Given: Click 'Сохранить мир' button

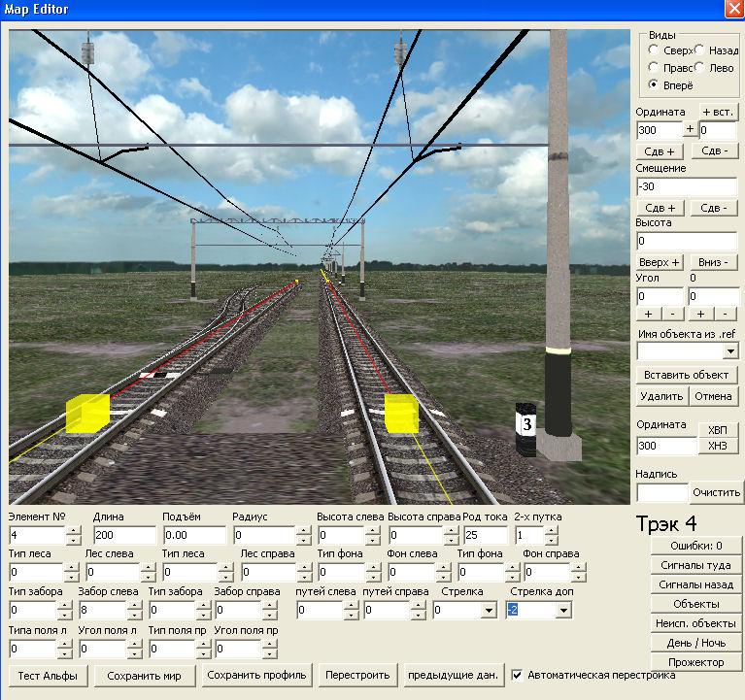Looking at the screenshot, I should point(150,675).
